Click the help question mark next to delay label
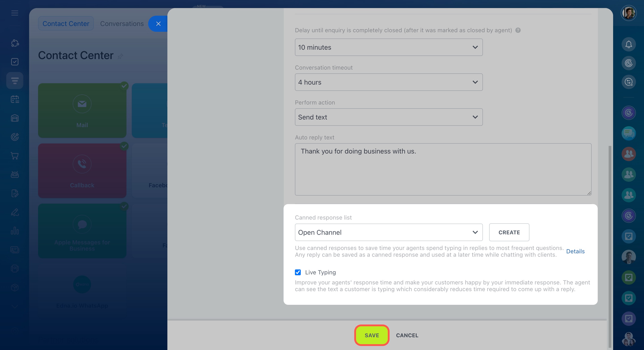Image resolution: width=644 pixels, height=350 pixels. click(518, 30)
